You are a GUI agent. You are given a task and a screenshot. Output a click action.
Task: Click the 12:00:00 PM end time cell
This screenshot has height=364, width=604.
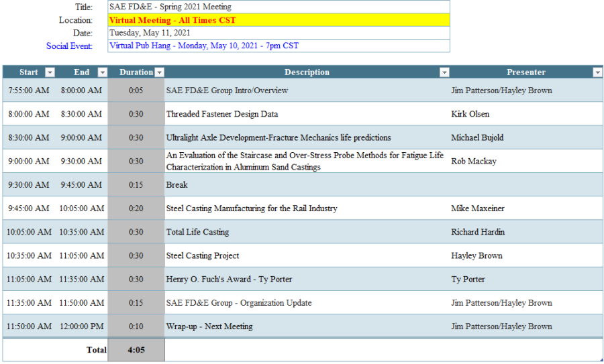pos(81,326)
